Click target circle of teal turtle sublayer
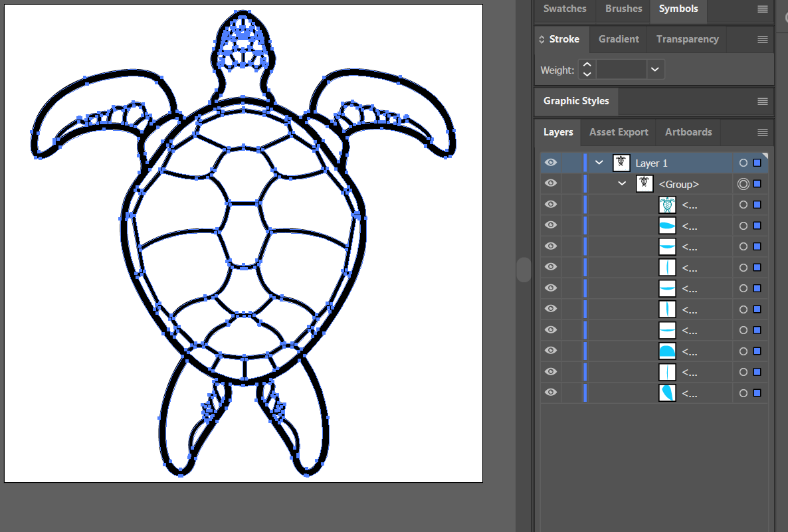788x532 pixels. click(x=743, y=205)
